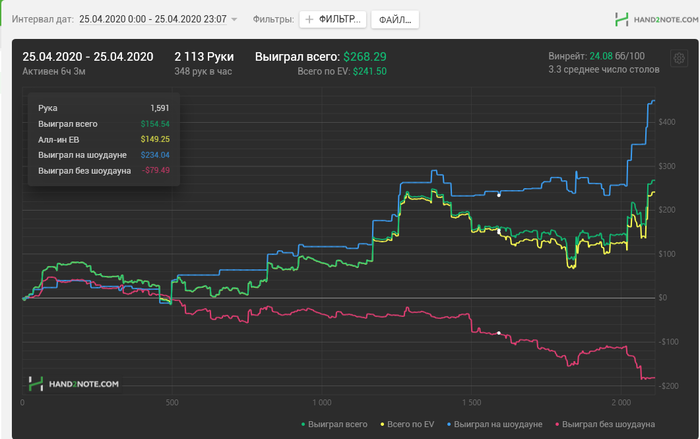700x439 pixels.
Task: Click the winrate value 24.08 бб/100
Action: click(x=617, y=56)
